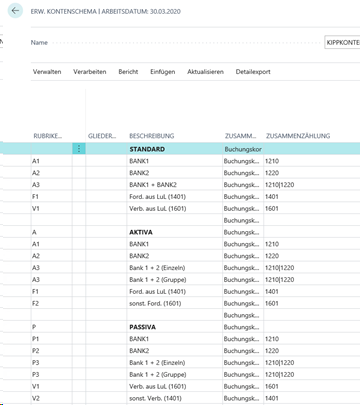Open the Verwalten menu

coord(47,72)
